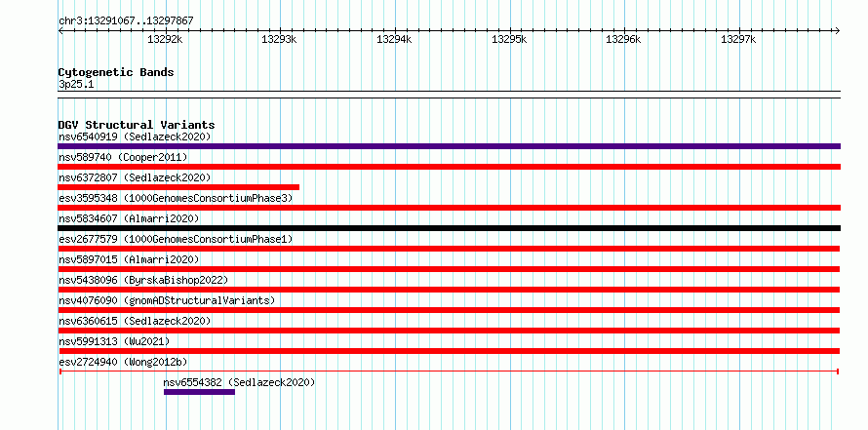Click the 13294k ruler position

click(x=394, y=39)
